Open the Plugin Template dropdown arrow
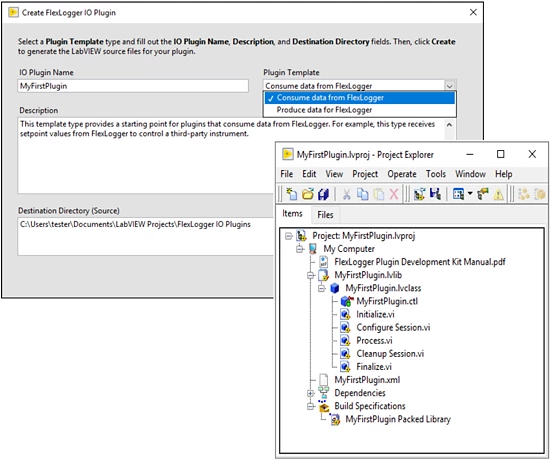The width and height of the screenshot is (551, 460). coord(449,86)
